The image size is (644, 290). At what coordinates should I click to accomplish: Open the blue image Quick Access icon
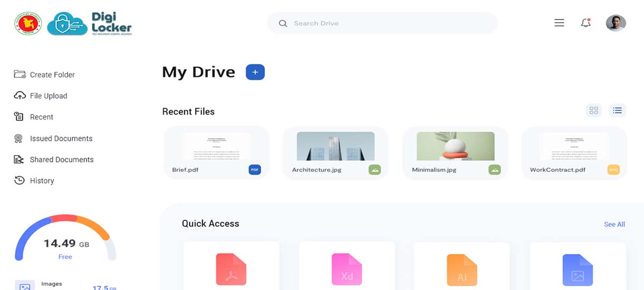click(x=577, y=269)
